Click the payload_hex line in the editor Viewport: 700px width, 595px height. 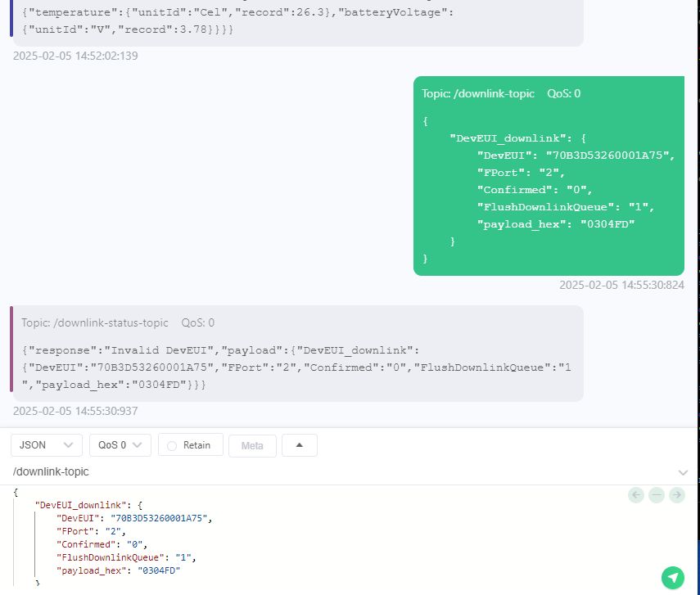[118, 570]
